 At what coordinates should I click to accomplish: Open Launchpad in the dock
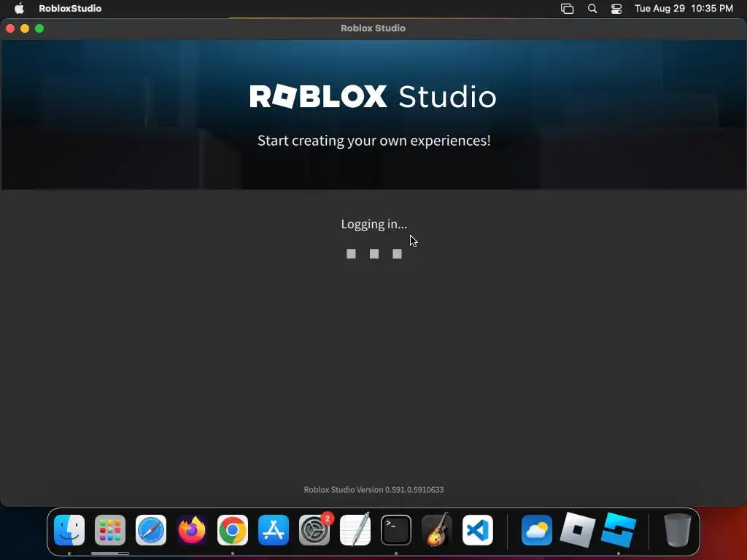pos(110,530)
